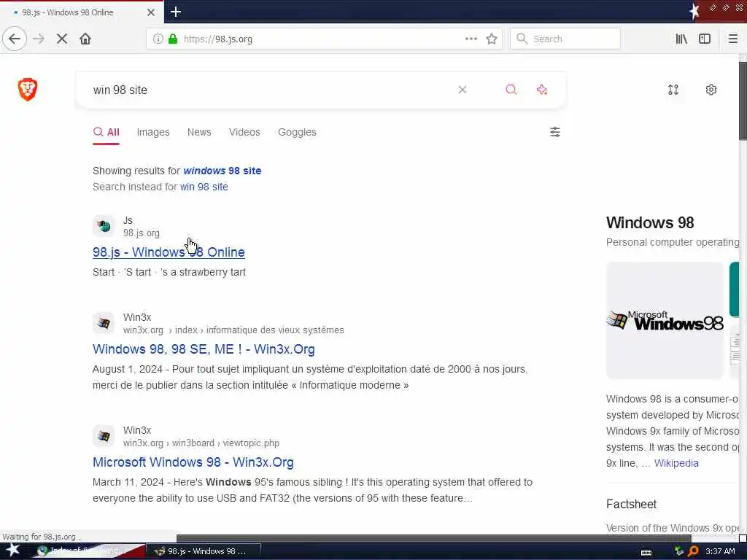
Task: Click the AI answer sparkle icon
Action: pyautogui.click(x=542, y=90)
